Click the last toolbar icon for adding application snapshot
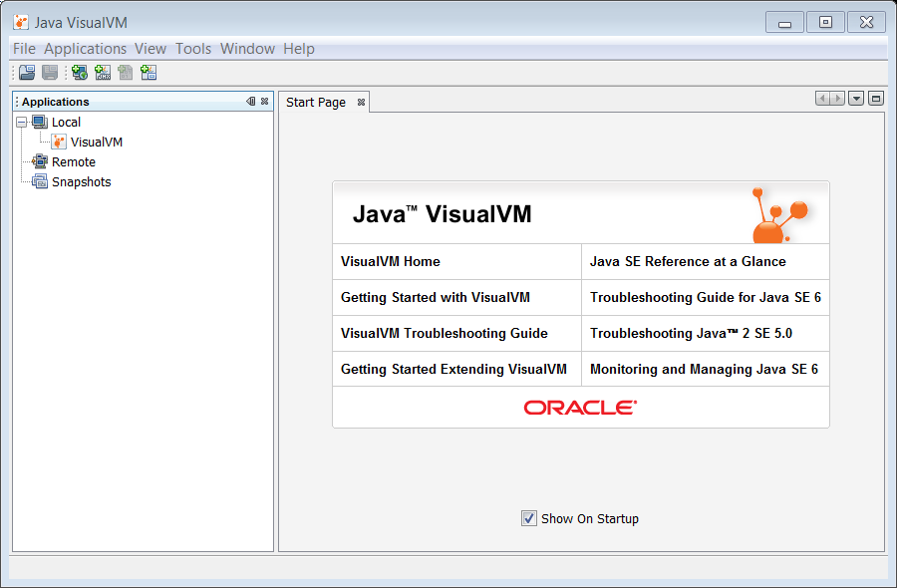The height and width of the screenshot is (588, 897). pos(149,73)
